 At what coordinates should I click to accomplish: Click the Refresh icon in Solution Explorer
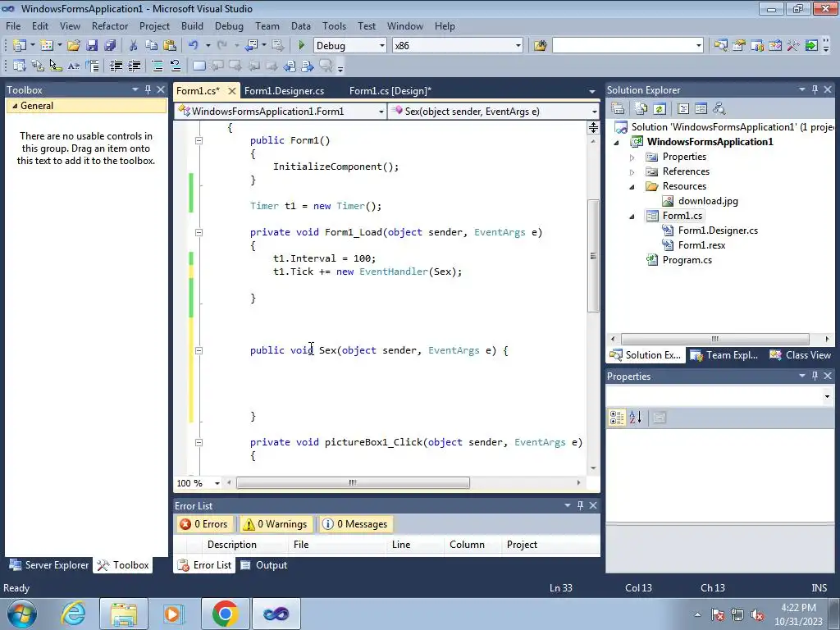660,109
